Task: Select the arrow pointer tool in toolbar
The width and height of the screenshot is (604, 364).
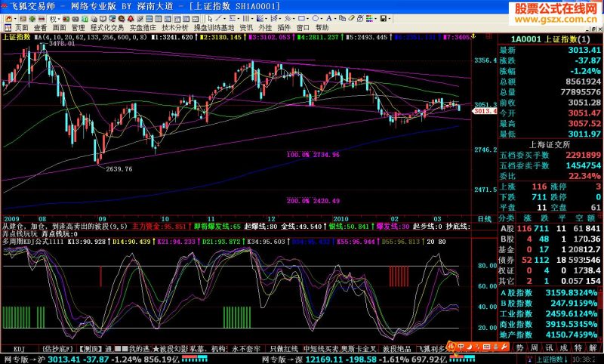Action: coord(210,18)
